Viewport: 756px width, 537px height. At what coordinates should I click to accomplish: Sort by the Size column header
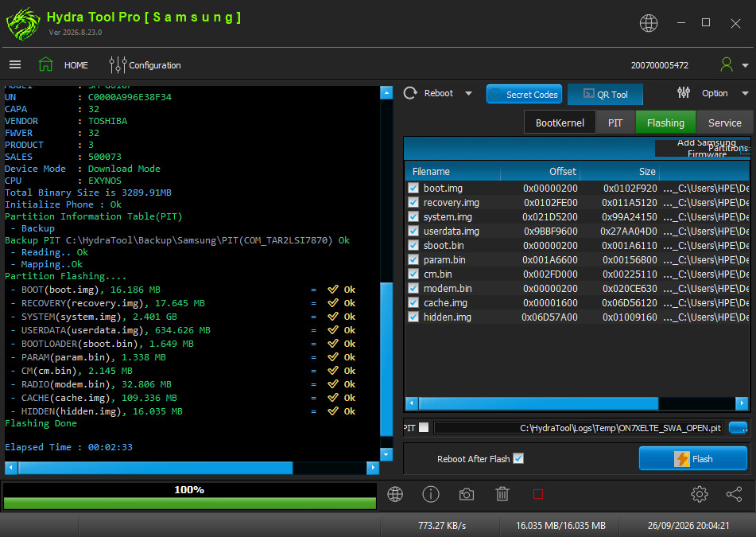coord(619,171)
